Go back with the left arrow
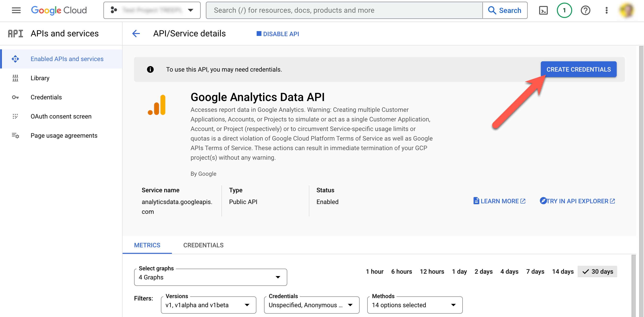The image size is (644, 317). point(136,34)
